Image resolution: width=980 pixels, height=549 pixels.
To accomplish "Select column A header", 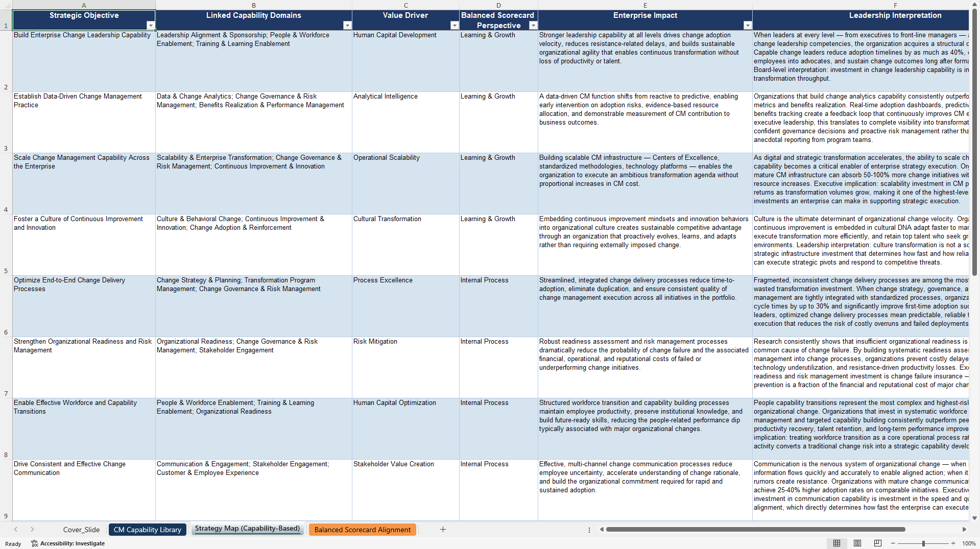I will [x=84, y=5].
